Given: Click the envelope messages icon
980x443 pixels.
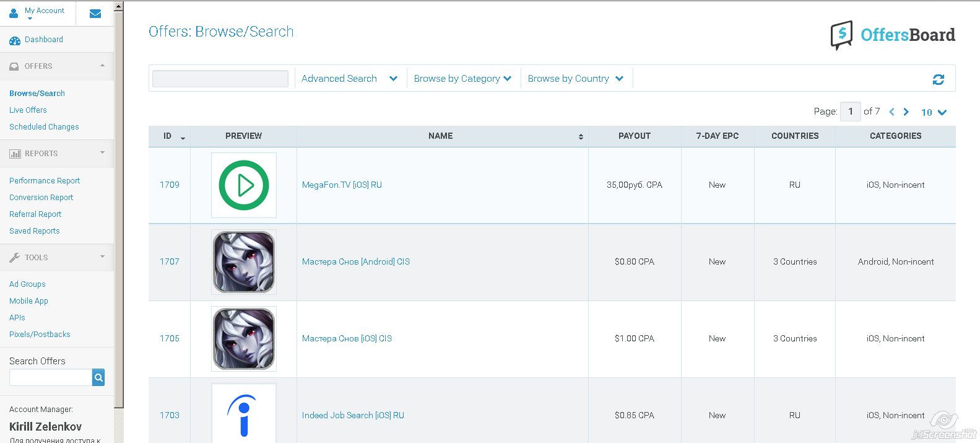Looking at the screenshot, I should 95,14.
